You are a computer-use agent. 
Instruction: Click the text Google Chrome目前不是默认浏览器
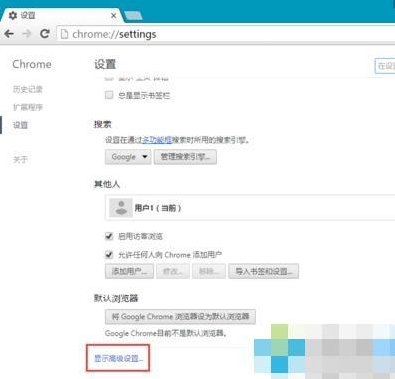(166, 333)
